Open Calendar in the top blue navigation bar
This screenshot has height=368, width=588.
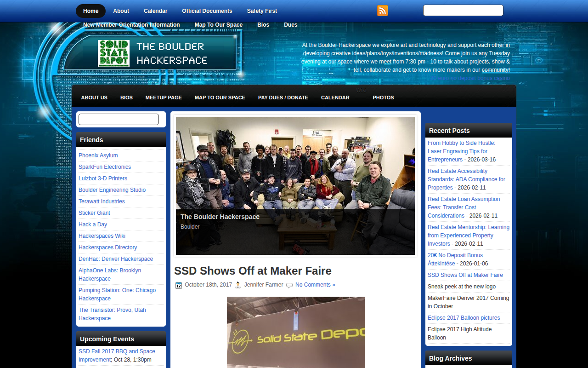point(156,11)
